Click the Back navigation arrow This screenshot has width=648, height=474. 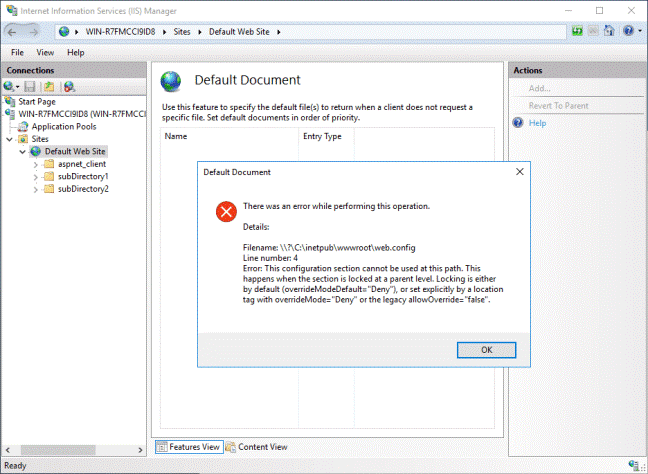(x=12, y=32)
